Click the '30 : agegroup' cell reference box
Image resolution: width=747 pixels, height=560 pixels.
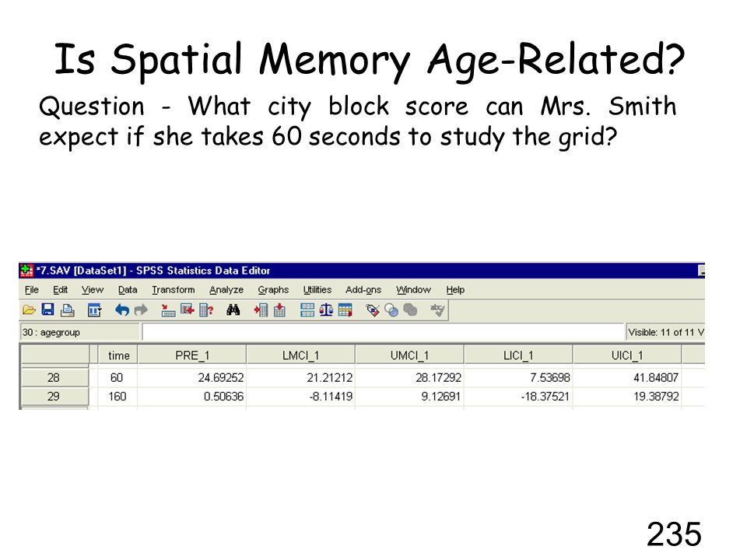point(80,332)
